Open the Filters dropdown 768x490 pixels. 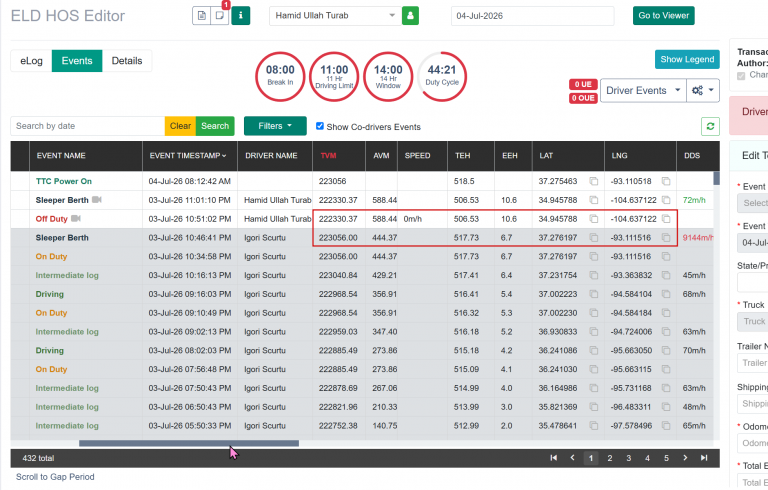275,126
